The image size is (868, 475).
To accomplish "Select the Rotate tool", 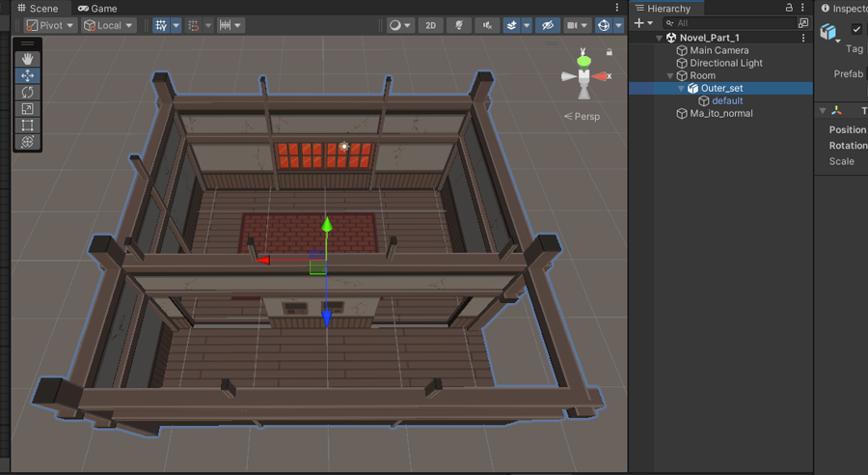I will [x=27, y=93].
